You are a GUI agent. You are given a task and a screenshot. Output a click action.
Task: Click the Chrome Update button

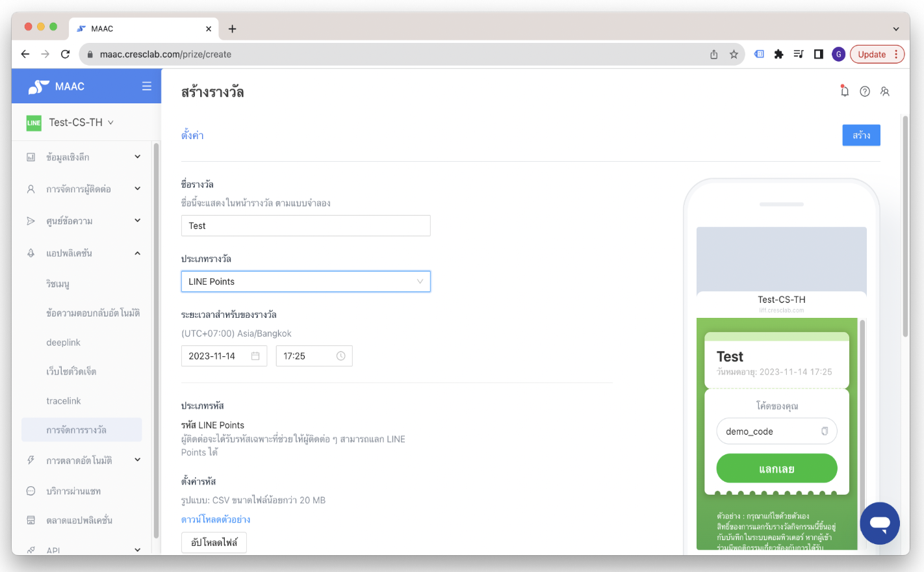(x=877, y=55)
